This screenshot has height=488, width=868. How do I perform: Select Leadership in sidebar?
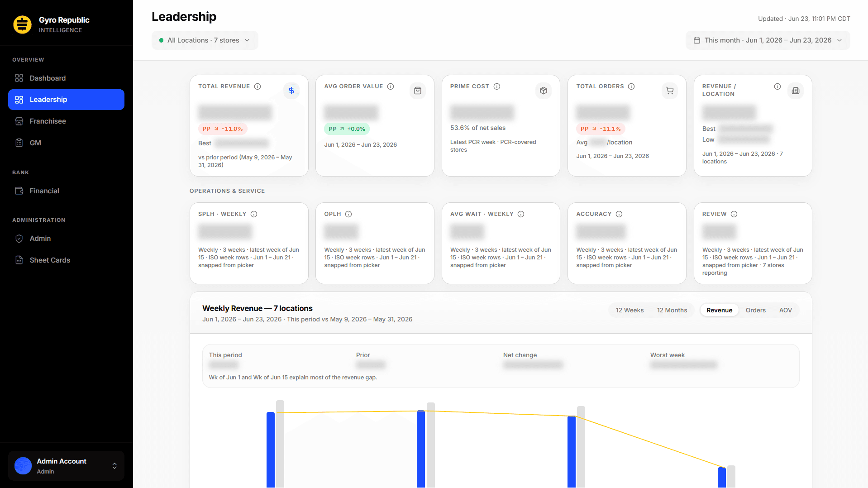pos(66,100)
